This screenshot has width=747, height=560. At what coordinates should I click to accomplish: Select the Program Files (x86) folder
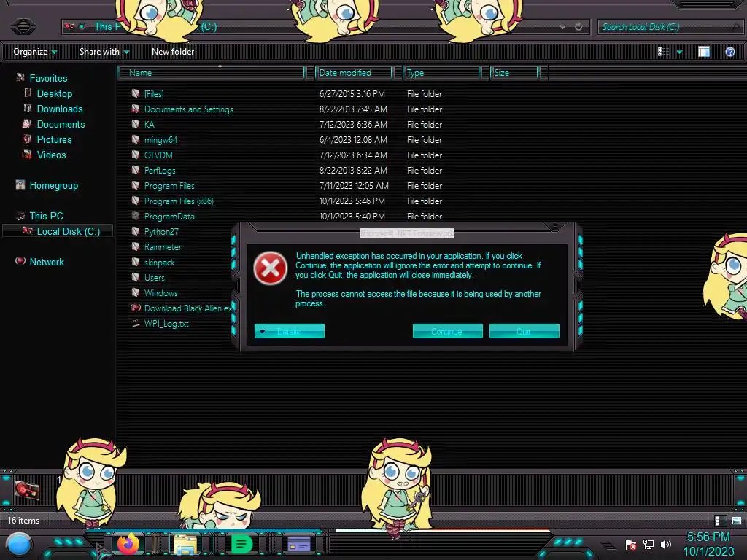(x=179, y=201)
